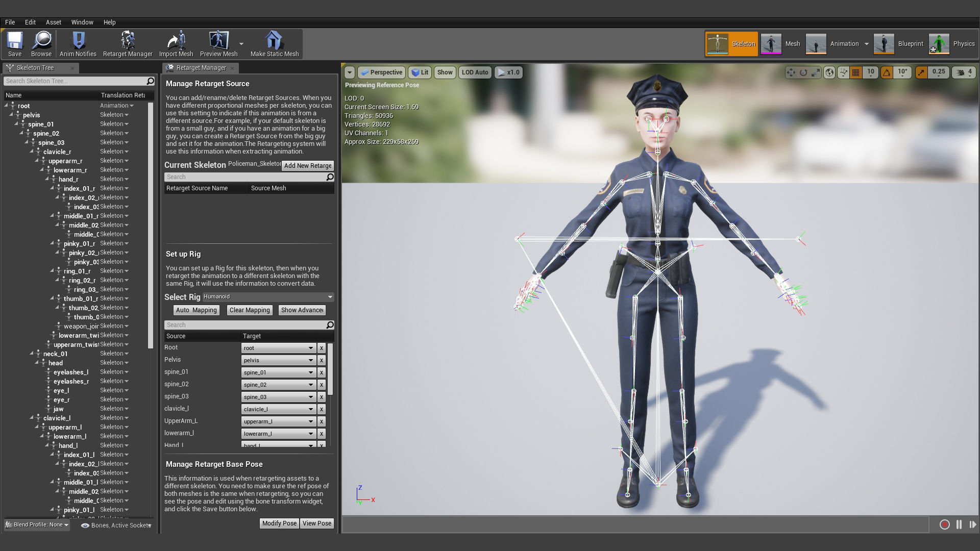The height and width of the screenshot is (551, 980).
Task: Step forward one frame in viewport
Action: (x=972, y=524)
